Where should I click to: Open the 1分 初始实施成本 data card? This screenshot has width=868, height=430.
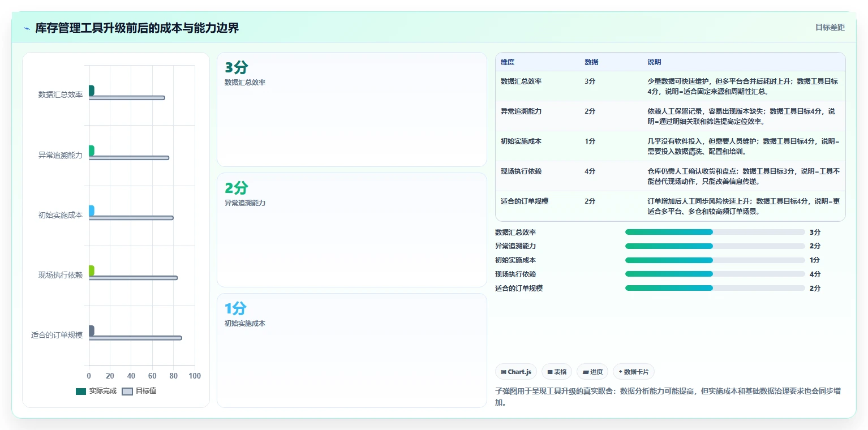pos(352,351)
